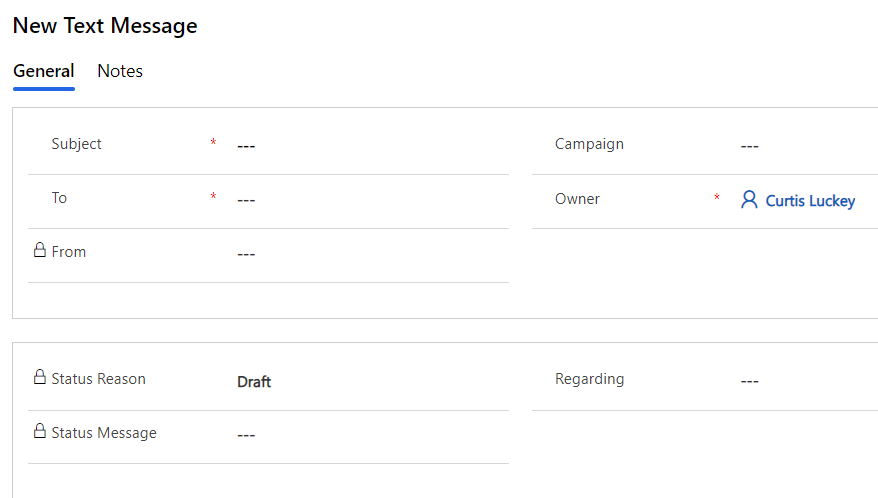Click the lock icon beside From
Viewport: 878px width, 498px height.
tap(40, 250)
